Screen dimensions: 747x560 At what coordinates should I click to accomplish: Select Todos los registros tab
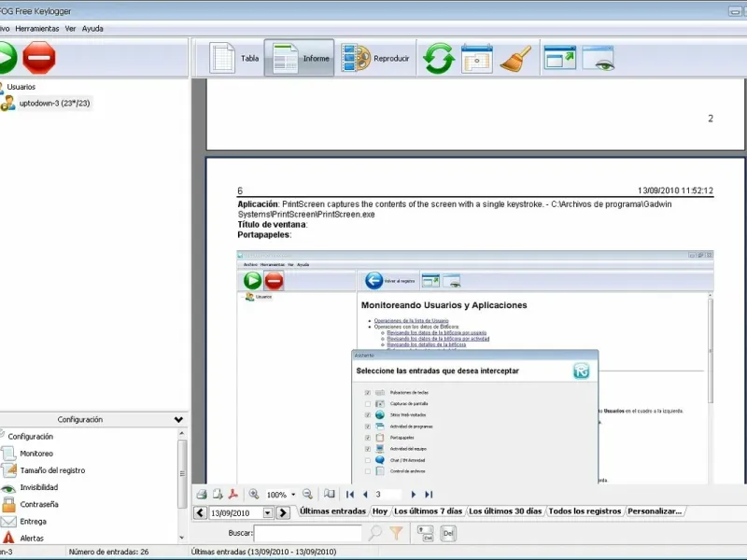pyautogui.click(x=585, y=511)
